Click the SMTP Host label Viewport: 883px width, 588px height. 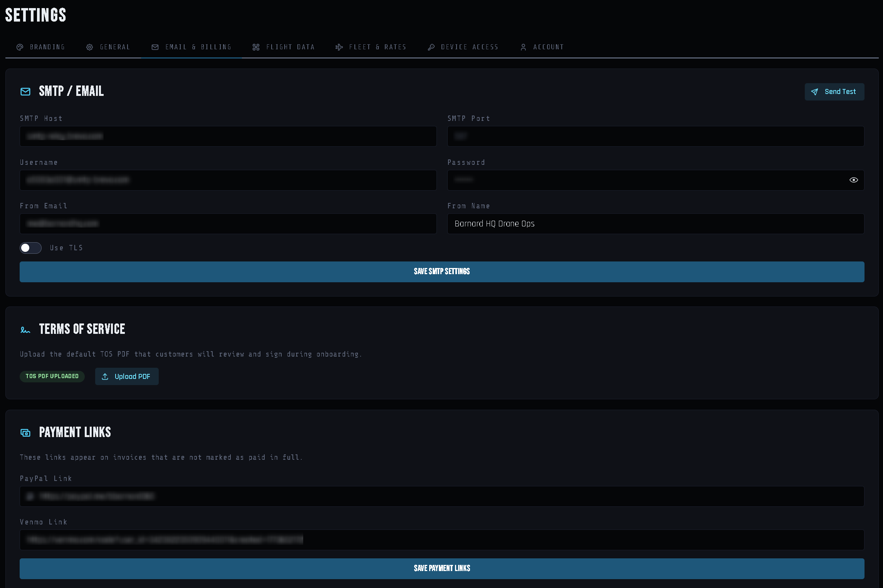click(41, 119)
